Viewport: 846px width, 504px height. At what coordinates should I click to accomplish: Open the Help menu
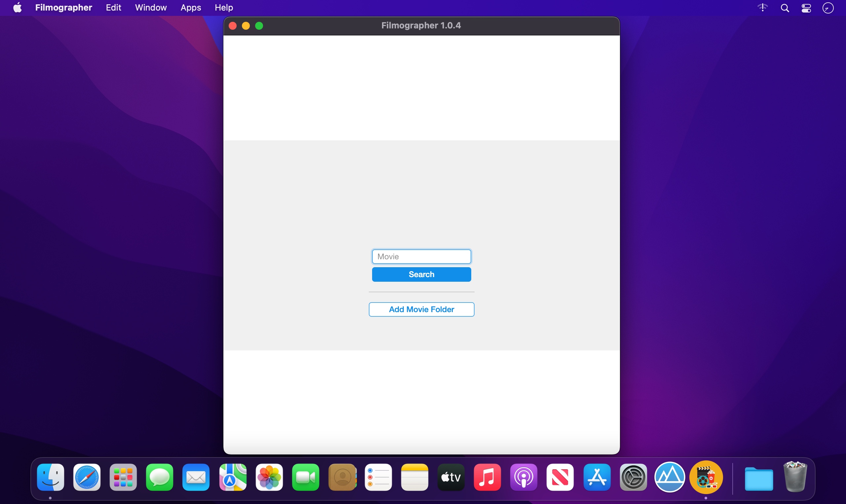pos(224,8)
